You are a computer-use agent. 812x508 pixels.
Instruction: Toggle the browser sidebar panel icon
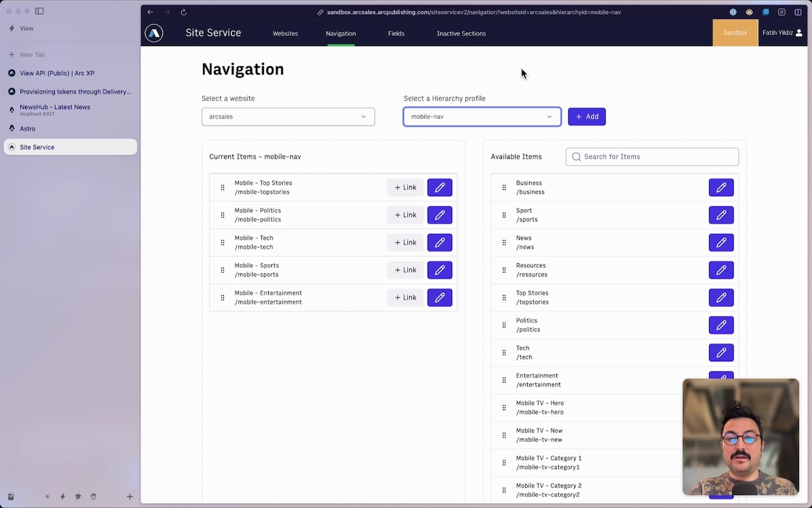39,11
